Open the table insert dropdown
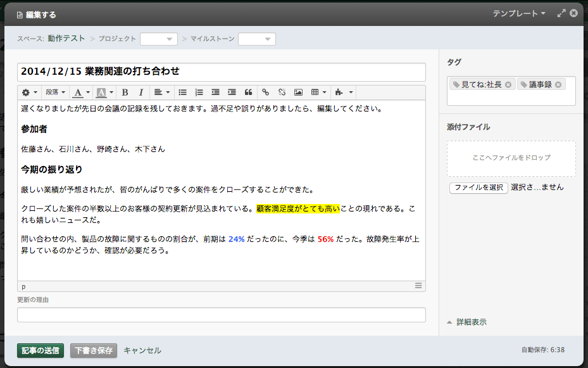Image resolution: width=588 pixels, height=368 pixels. [x=318, y=92]
